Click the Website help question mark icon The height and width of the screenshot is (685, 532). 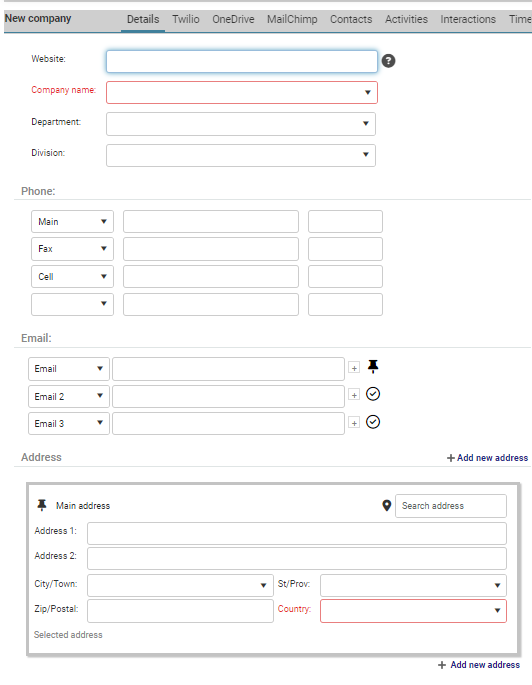[x=388, y=61]
